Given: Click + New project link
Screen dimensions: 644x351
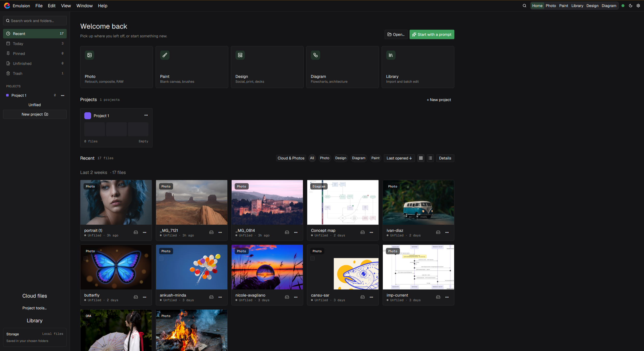Looking at the screenshot, I should pos(439,100).
